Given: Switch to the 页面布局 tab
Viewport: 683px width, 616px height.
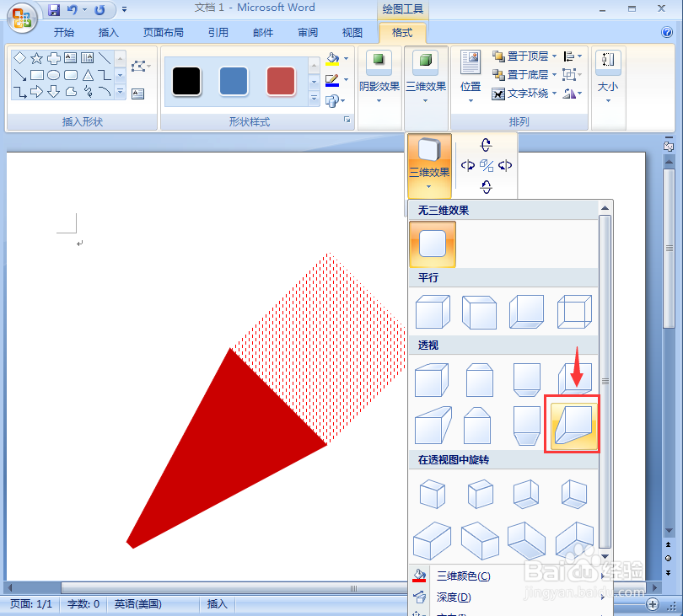Looking at the screenshot, I should click(x=164, y=33).
